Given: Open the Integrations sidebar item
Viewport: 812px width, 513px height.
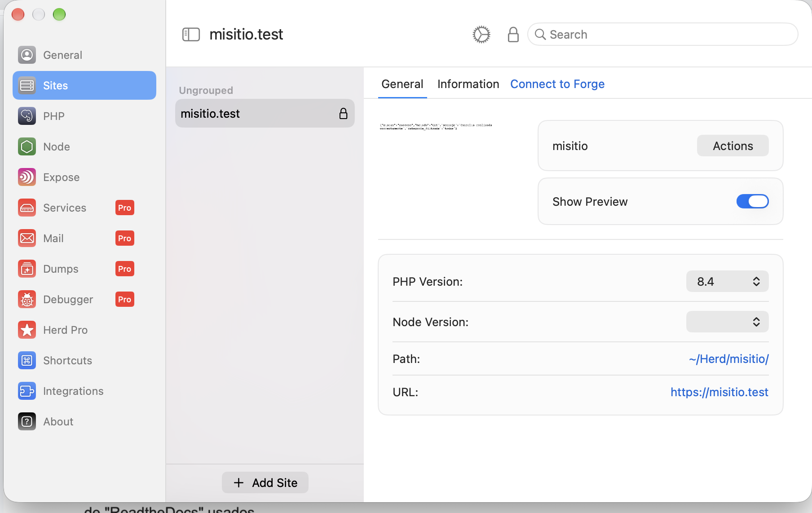Looking at the screenshot, I should coord(84,391).
